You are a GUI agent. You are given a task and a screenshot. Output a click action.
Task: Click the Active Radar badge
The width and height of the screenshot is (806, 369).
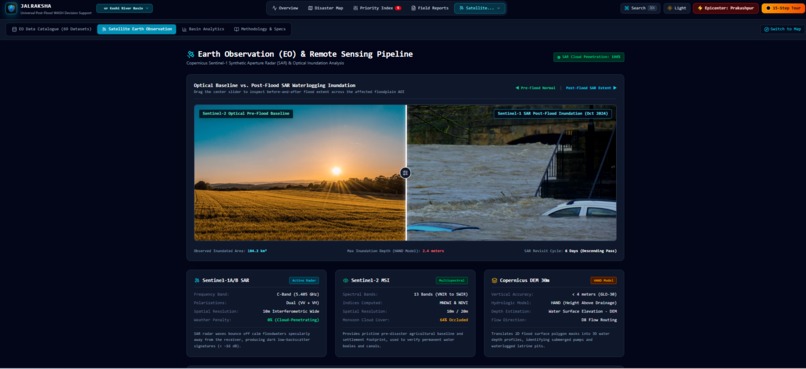304,281
